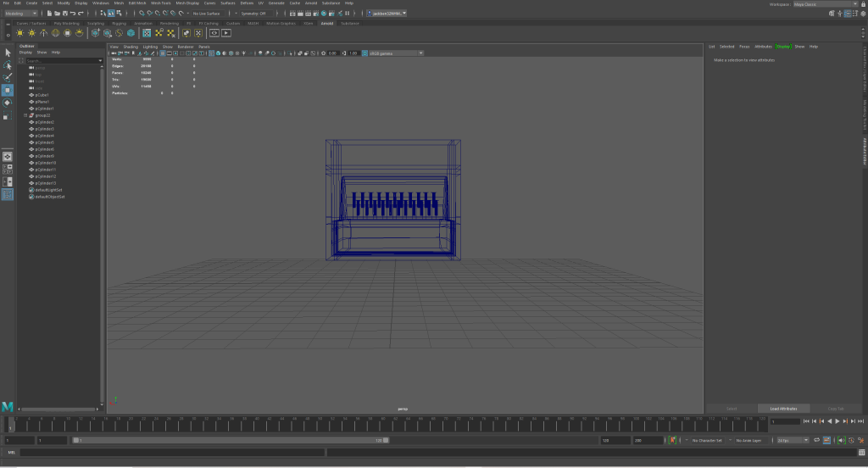Open the Mesh Tools menu
868x468 pixels.
(x=163, y=3)
